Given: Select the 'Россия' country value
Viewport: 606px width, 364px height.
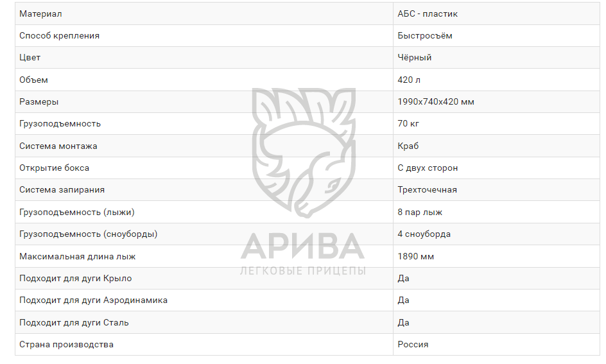Looking at the screenshot, I should pyautogui.click(x=413, y=344).
